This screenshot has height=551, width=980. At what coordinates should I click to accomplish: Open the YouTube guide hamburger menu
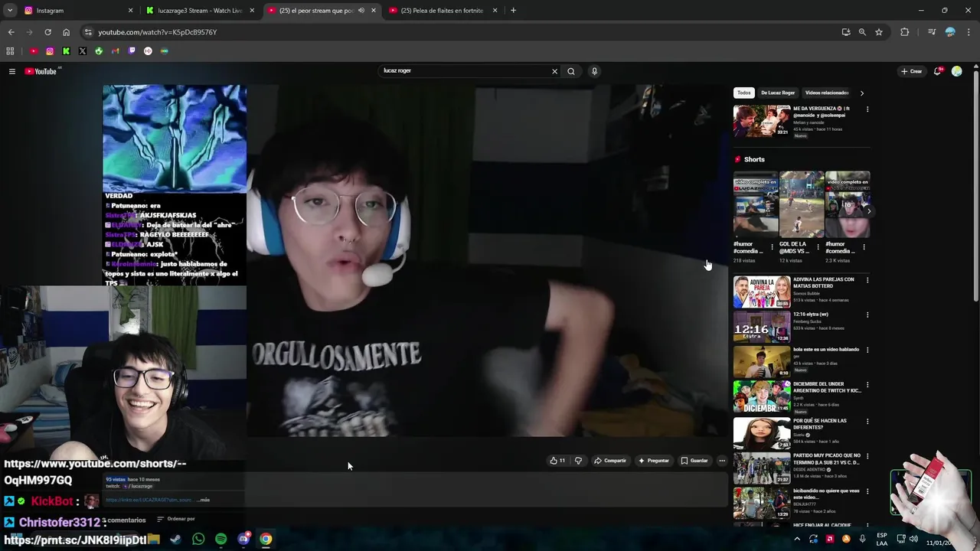11,71
